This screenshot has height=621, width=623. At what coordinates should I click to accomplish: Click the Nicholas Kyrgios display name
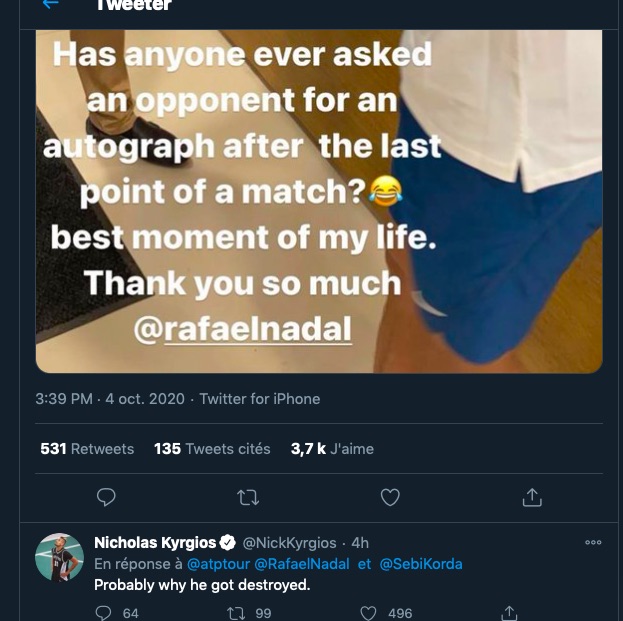coord(155,542)
